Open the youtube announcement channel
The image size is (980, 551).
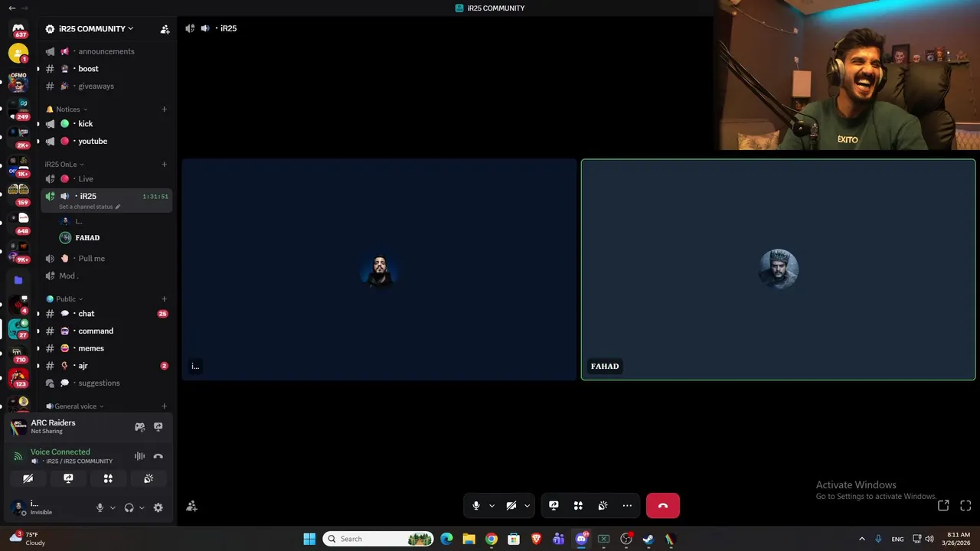(x=106, y=142)
